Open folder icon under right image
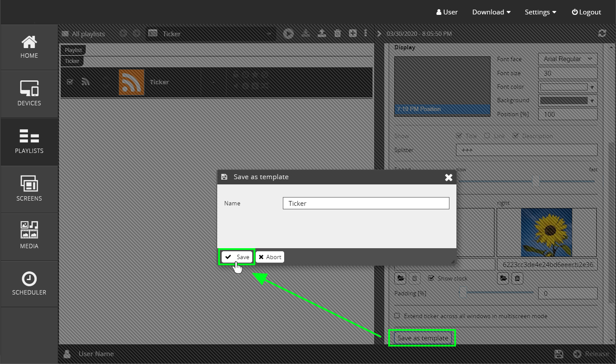Image resolution: width=616 pixels, height=364 pixels. point(503,278)
